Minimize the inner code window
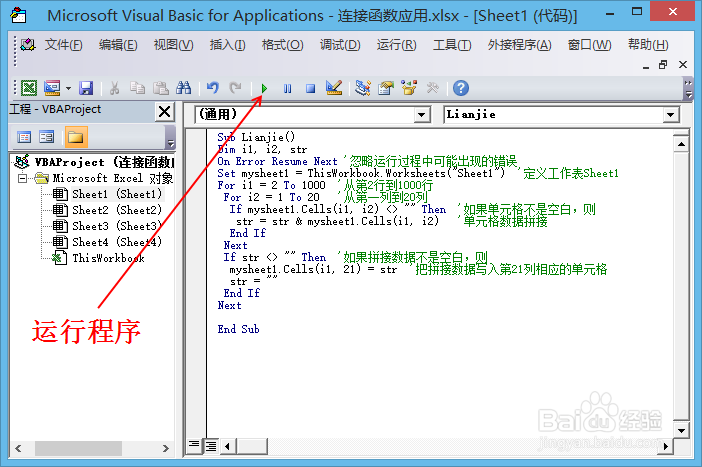Image resolution: width=702 pixels, height=467 pixels. coord(646,66)
